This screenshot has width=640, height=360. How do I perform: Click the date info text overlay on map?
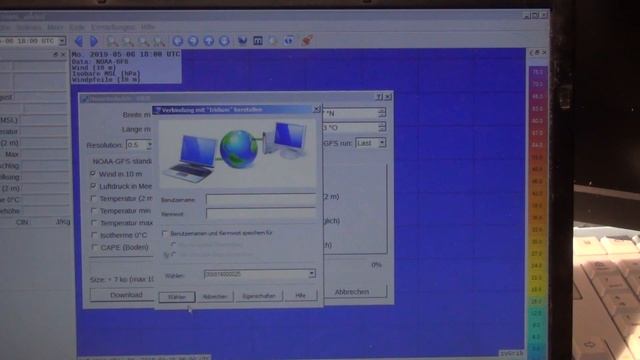point(126,67)
